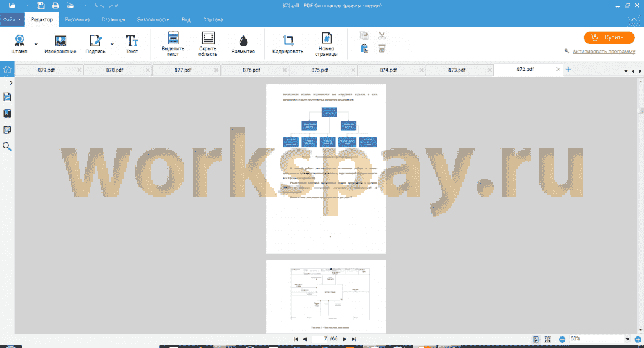Go to previous page arrow
This screenshot has height=348, width=644.
point(305,339)
